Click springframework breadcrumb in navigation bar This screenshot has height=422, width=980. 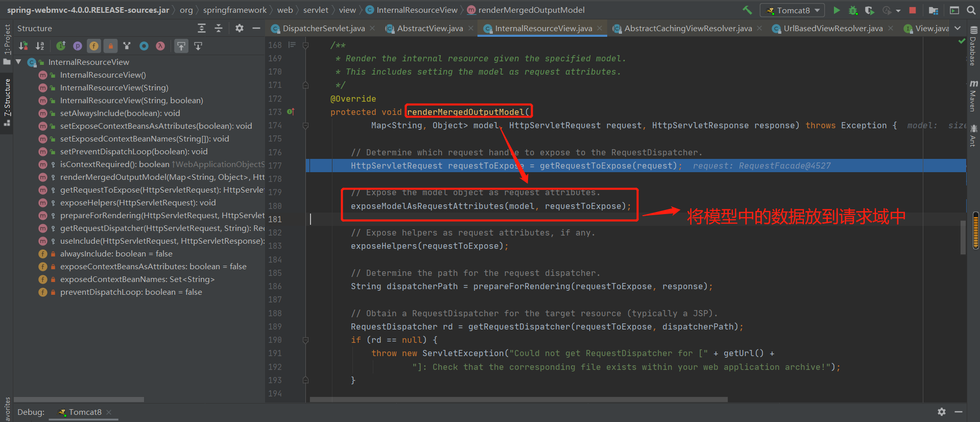click(235, 10)
